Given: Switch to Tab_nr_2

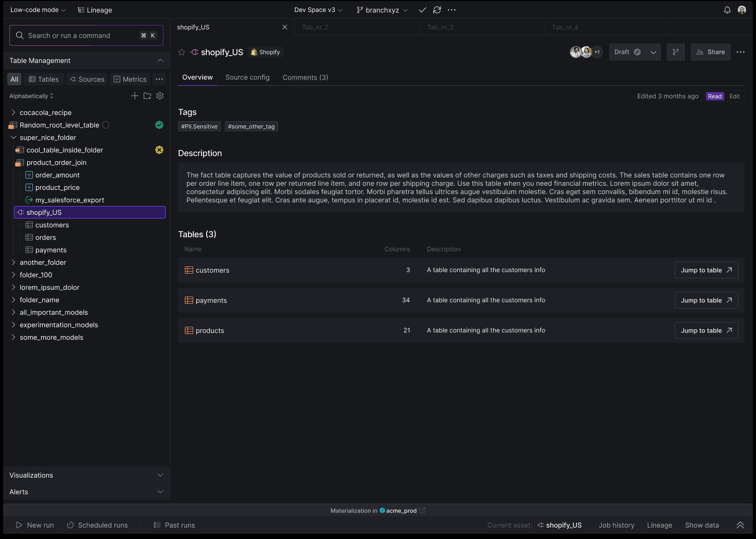Looking at the screenshot, I should (x=357, y=27).
